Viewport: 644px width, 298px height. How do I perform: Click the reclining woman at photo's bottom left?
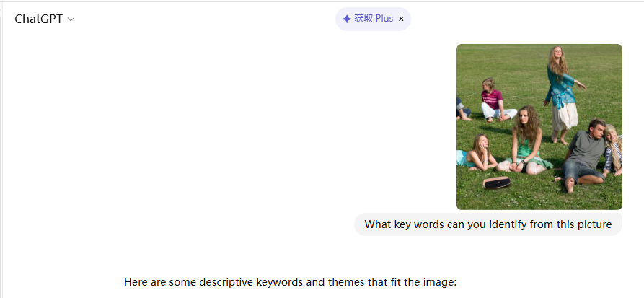(x=477, y=152)
